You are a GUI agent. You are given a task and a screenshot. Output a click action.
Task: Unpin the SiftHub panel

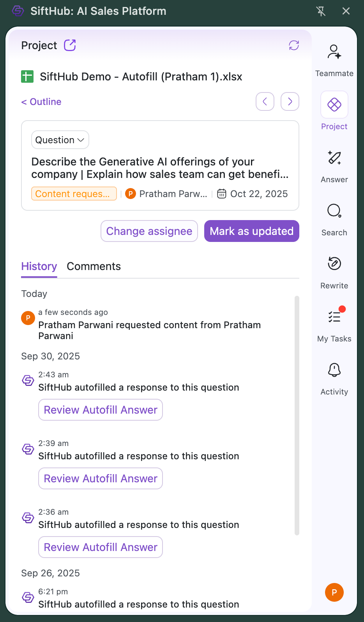(321, 11)
